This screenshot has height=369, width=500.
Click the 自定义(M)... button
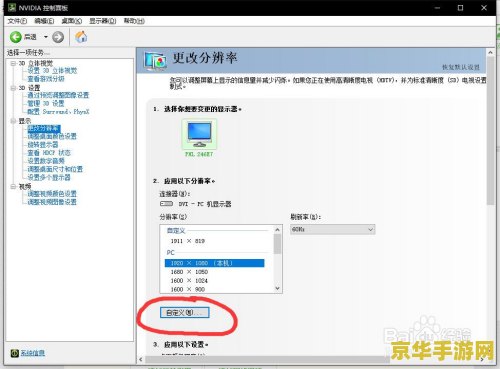(x=185, y=313)
